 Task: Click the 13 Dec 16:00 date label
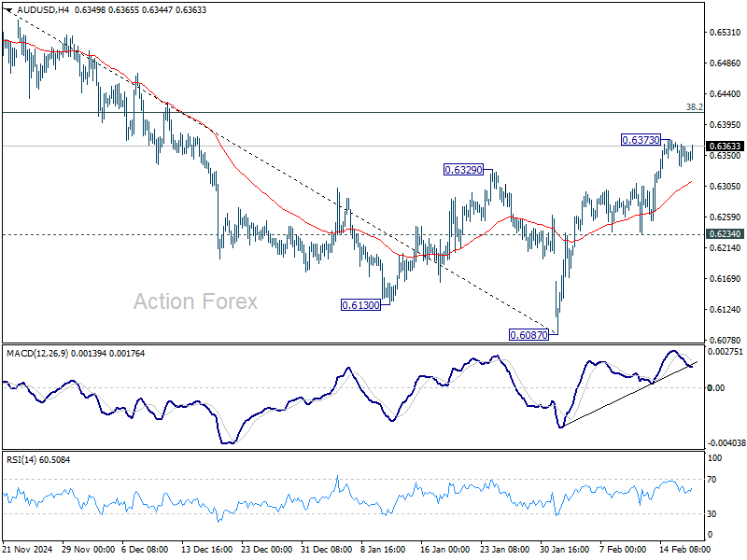pos(207,550)
